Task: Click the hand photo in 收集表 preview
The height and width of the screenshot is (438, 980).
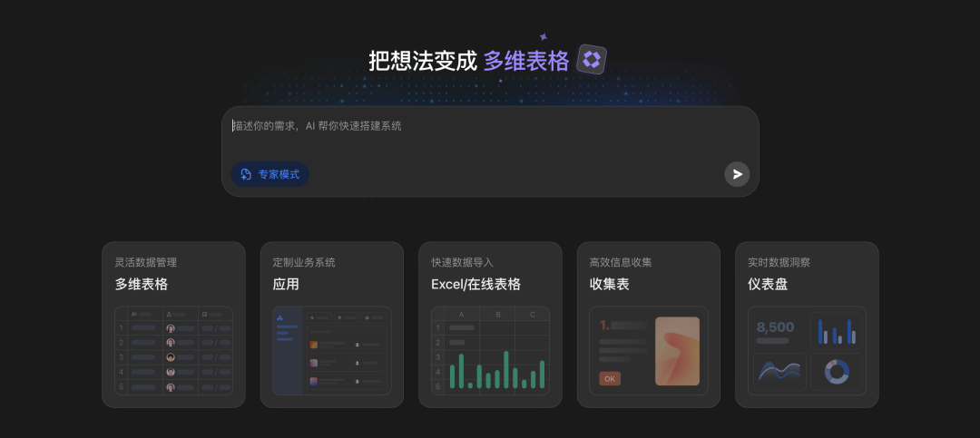Action: (677, 350)
